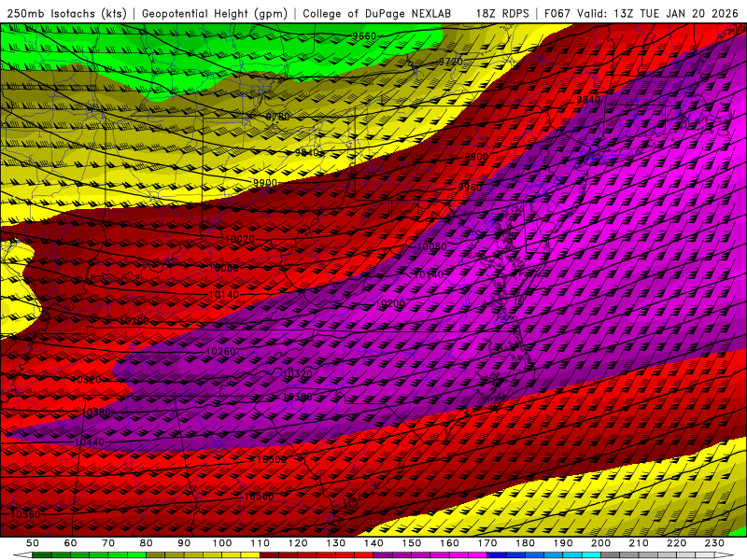The image size is (747, 560).
Task: Click the 10200 label in the purple jet core
Action: click(x=390, y=303)
